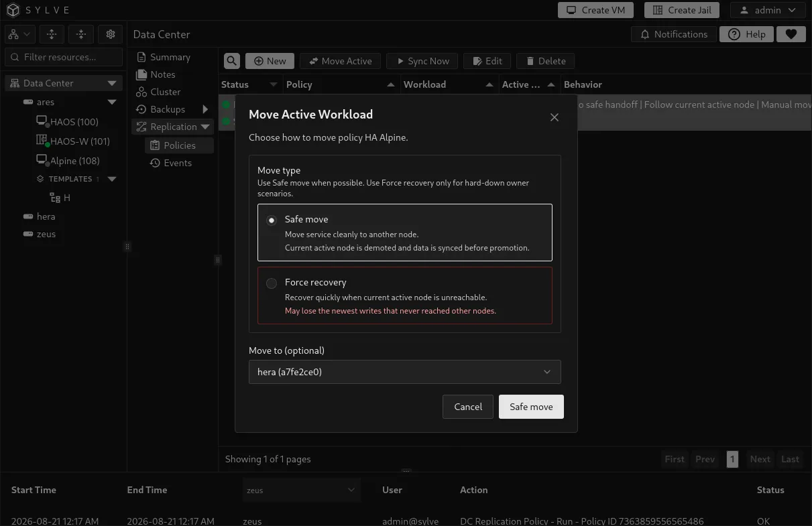
Task: Collapse the Data Center tree node
Action: 112,83
